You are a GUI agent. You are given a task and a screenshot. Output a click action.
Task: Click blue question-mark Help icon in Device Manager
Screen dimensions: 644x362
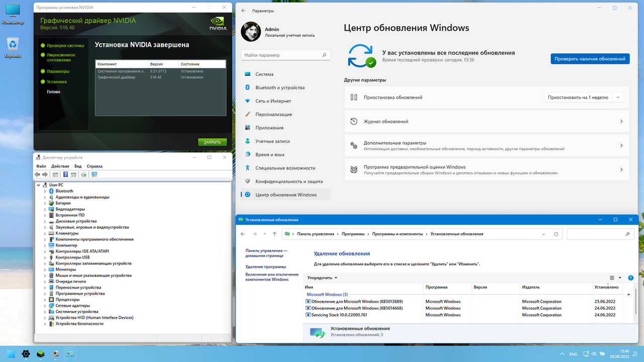(65, 174)
